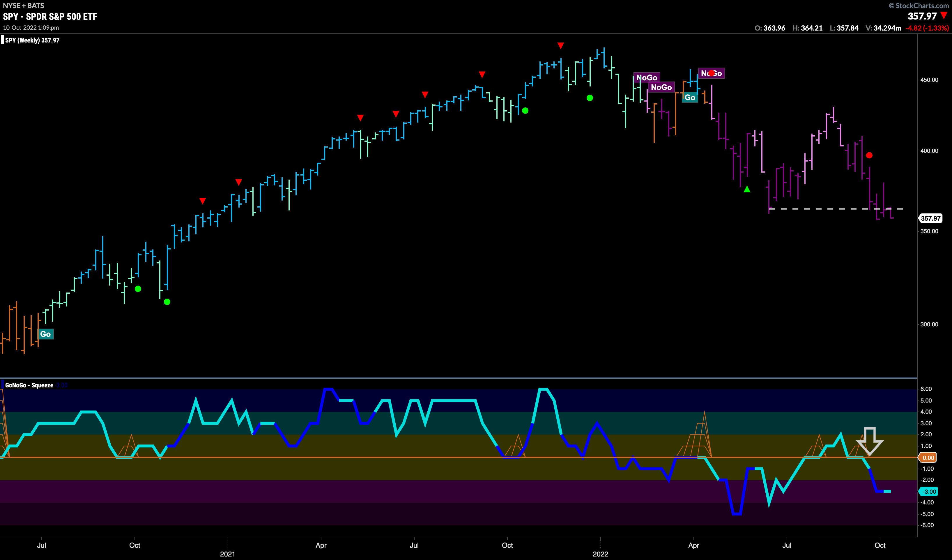The image size is (952, 560).
Task: Click the Apr label under 2021 section
Action: [x=321, y=545]
